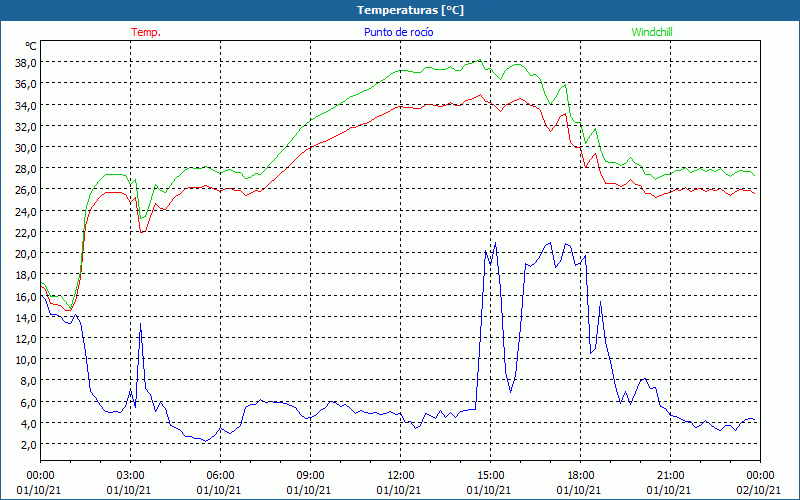Screen dimensions: 800x500
Task: Click the '10,0' y-axis value
Action: [x=27, y=360]
